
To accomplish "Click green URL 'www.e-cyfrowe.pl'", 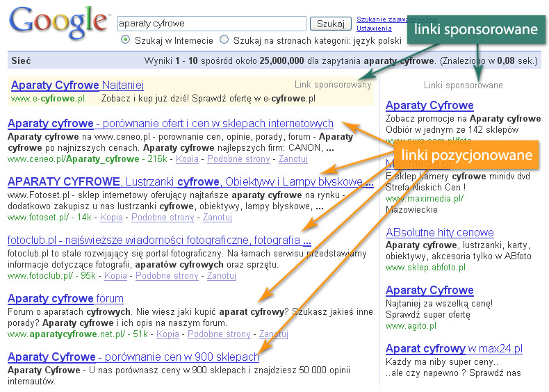I will [48, 99].
